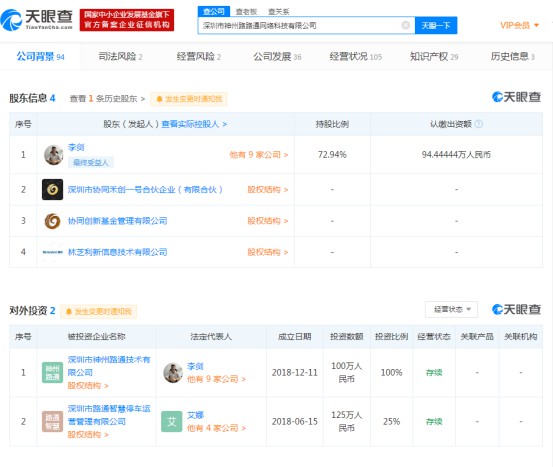Select the 查公司 search tab
This screenshot has width=553, height=467.
point(214,12)
